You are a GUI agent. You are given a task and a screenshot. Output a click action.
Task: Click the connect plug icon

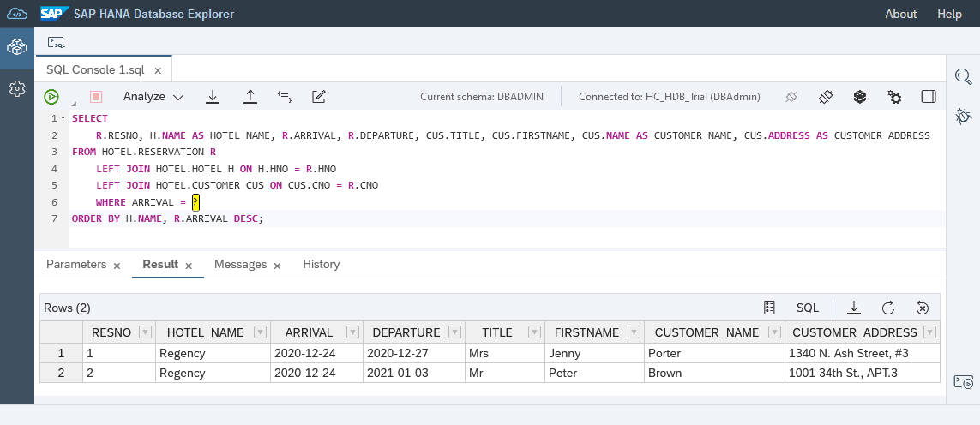point(826,96)
